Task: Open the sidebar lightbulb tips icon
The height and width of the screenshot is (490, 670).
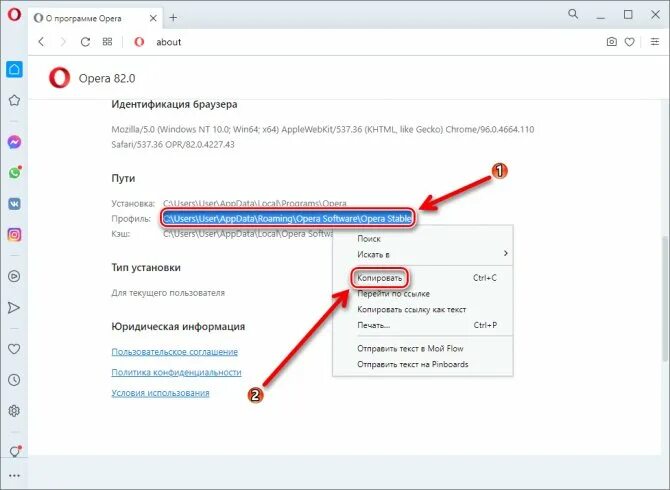Action: [15, 451]
